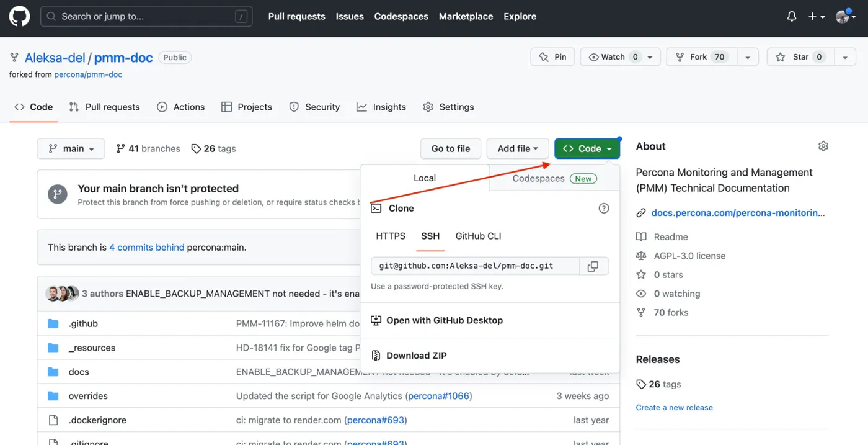Open the docs folder

pos(79,372)
